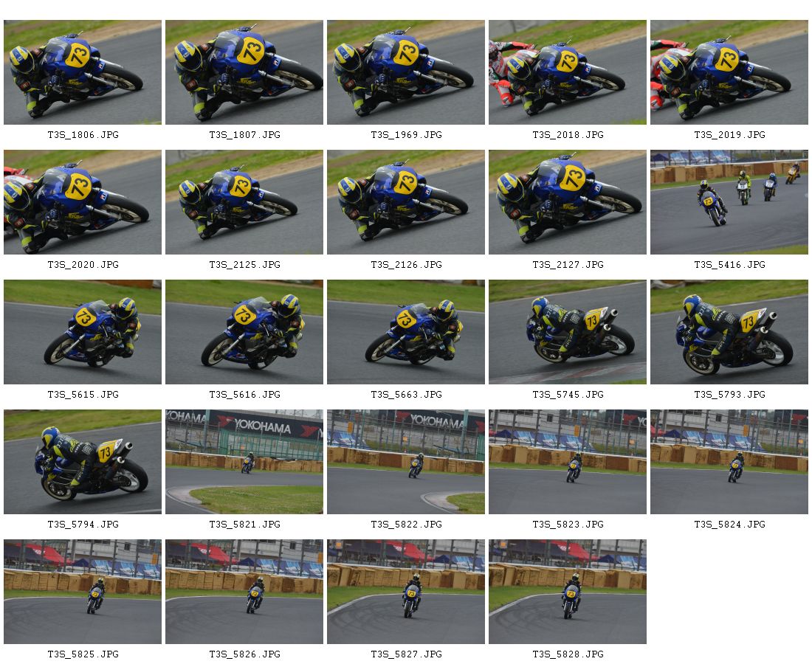Click the T3S_5793.JPG thumbnail
This screenshot has width=812, height=664.
[x=729, y=332]
